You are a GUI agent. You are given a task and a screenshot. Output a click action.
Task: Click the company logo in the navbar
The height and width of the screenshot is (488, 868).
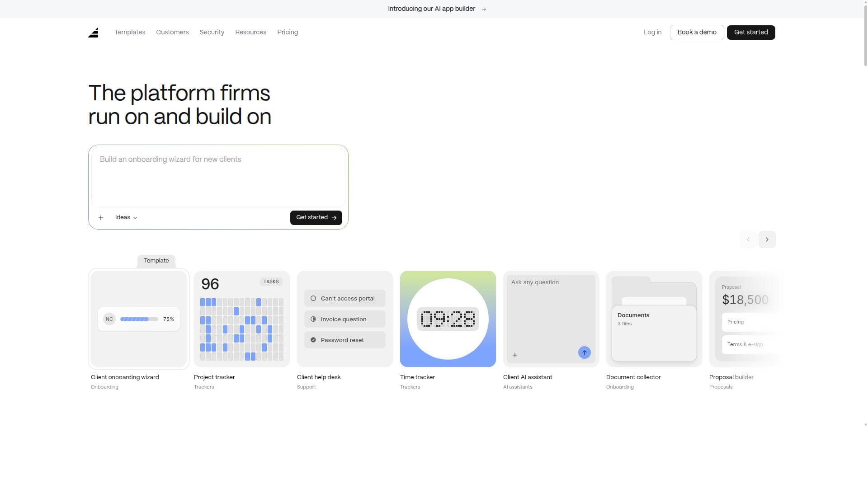pos(94,33)
